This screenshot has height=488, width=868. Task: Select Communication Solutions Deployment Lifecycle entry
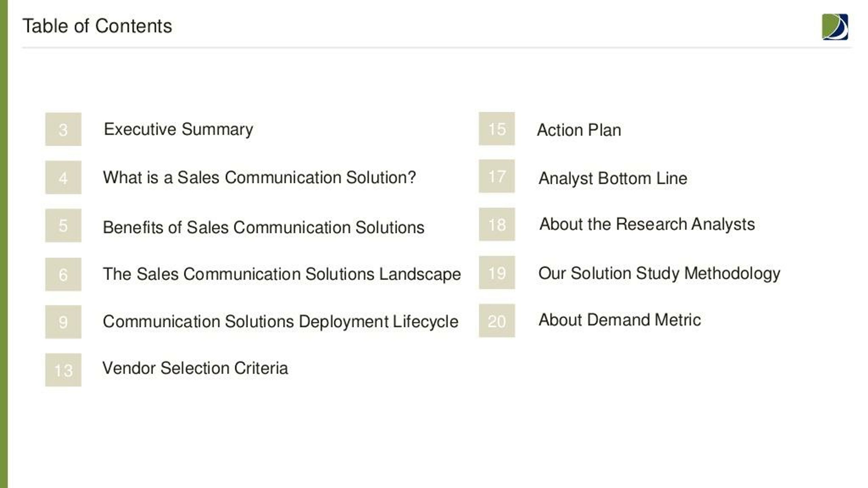(x=280, y=322)
